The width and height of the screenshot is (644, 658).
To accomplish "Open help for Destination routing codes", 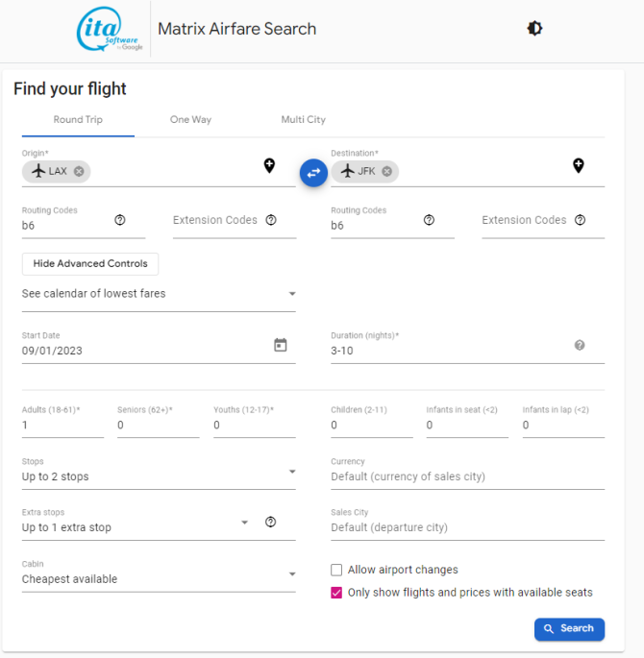I will (429, 220).
